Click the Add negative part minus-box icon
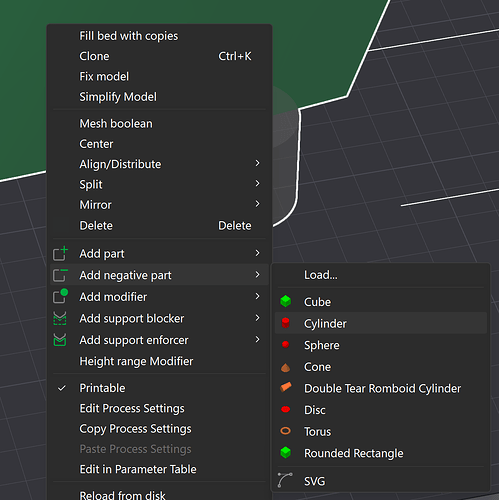The height and width of the screenshot is (500, 499). tap(60, 275)
